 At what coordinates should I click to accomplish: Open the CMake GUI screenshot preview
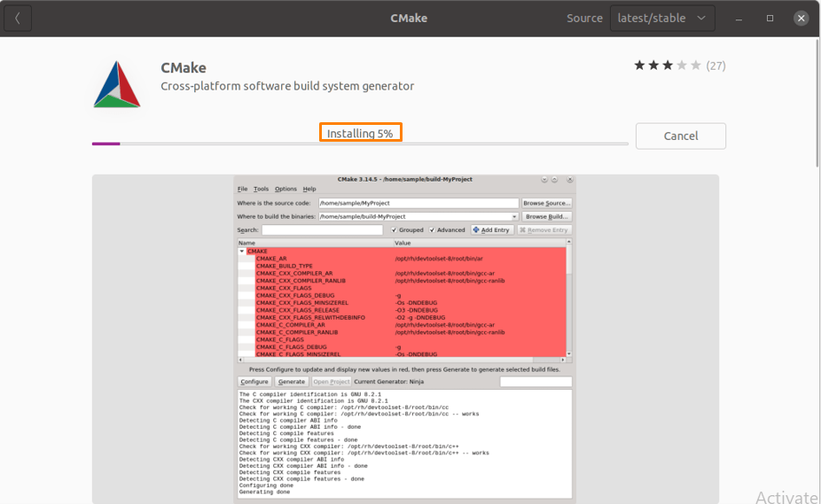(x=405, y=338)
